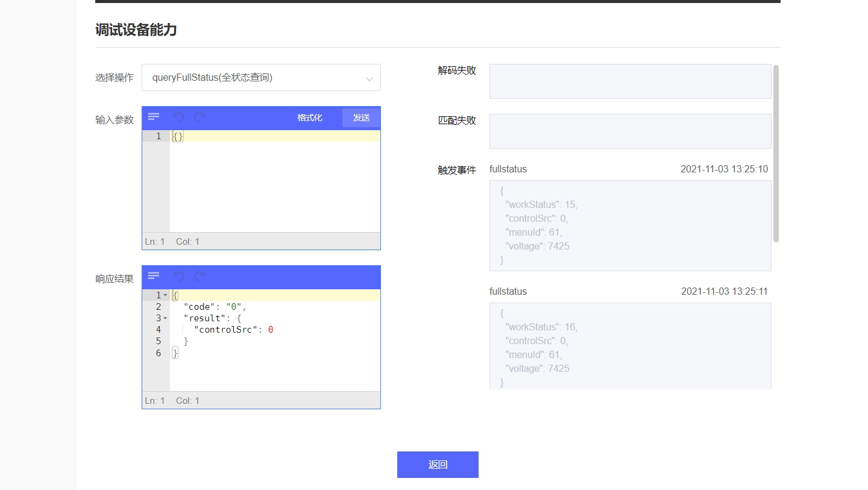Open the queryFullStatus operation dropdown
868x490 pixels.
click(x=261, y=78)
